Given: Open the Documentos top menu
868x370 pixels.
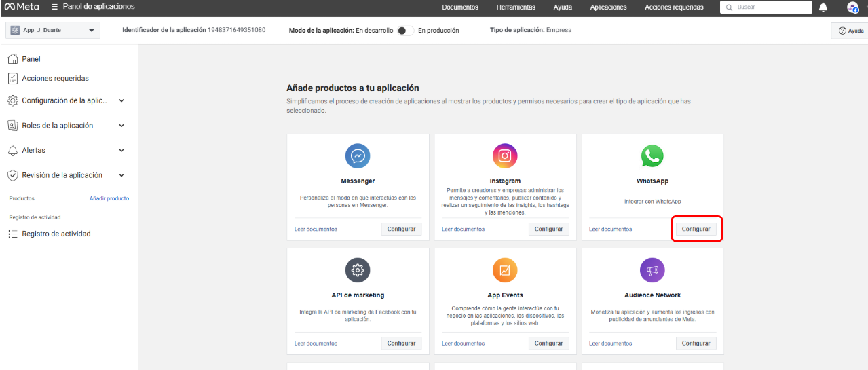Looking at the screenshot, I should 460,7.
